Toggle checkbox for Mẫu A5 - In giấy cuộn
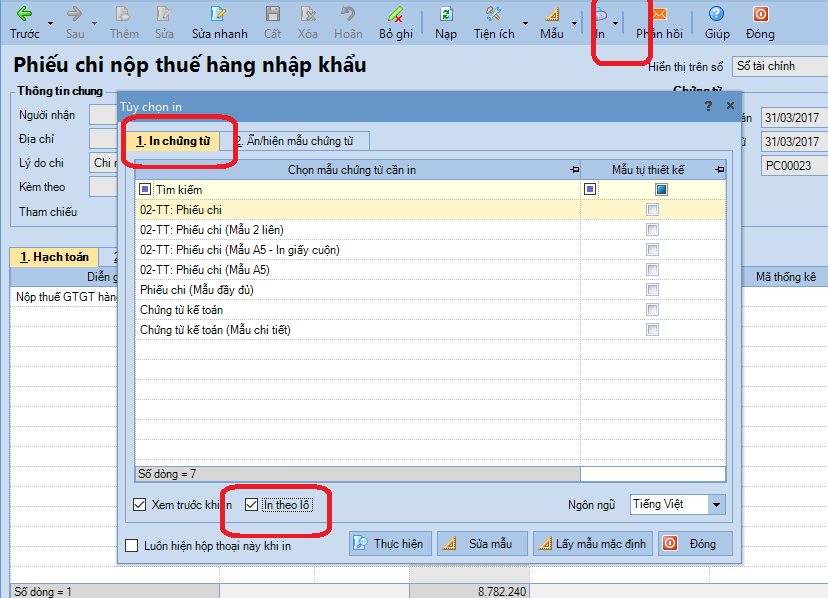Screen dimensions: 828x598 point(653,250)
